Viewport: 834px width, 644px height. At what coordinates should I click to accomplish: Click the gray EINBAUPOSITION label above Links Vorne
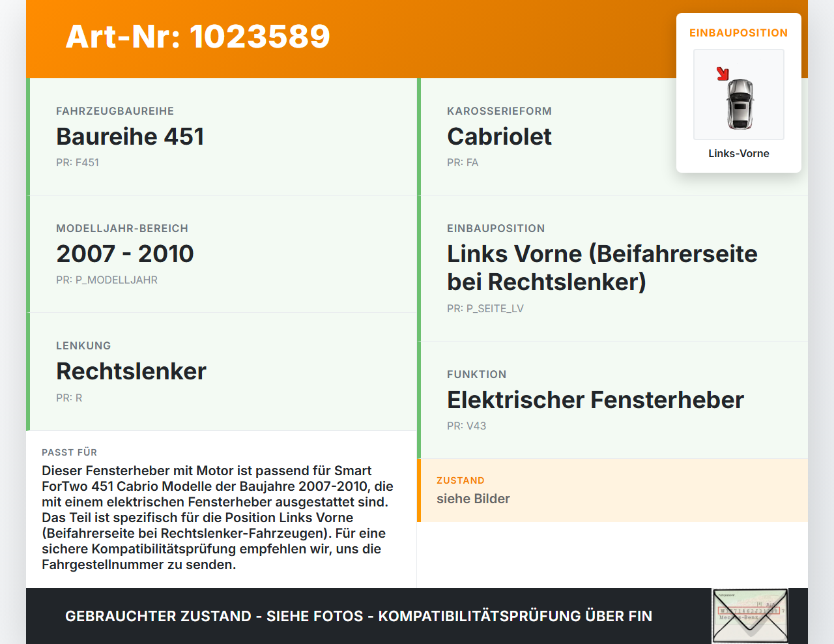tap(496, 228)
